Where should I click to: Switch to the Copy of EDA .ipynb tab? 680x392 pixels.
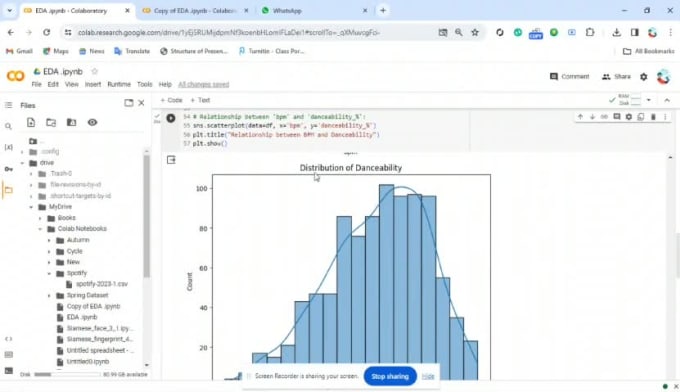(x=195, y=10)
